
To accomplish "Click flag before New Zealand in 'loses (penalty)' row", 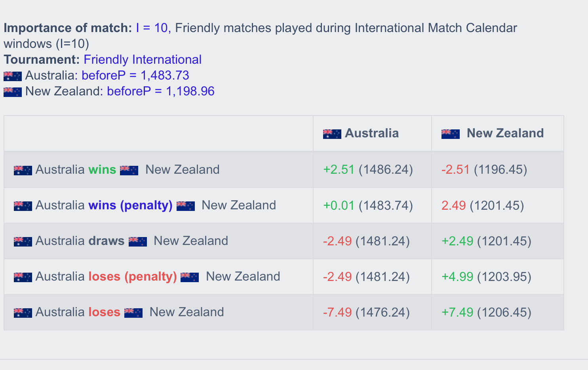I will coord(190,277).
